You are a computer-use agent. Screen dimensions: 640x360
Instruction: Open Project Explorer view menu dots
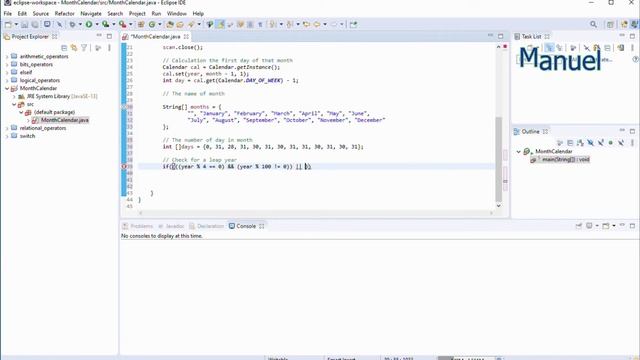click(x=109, y=48)
